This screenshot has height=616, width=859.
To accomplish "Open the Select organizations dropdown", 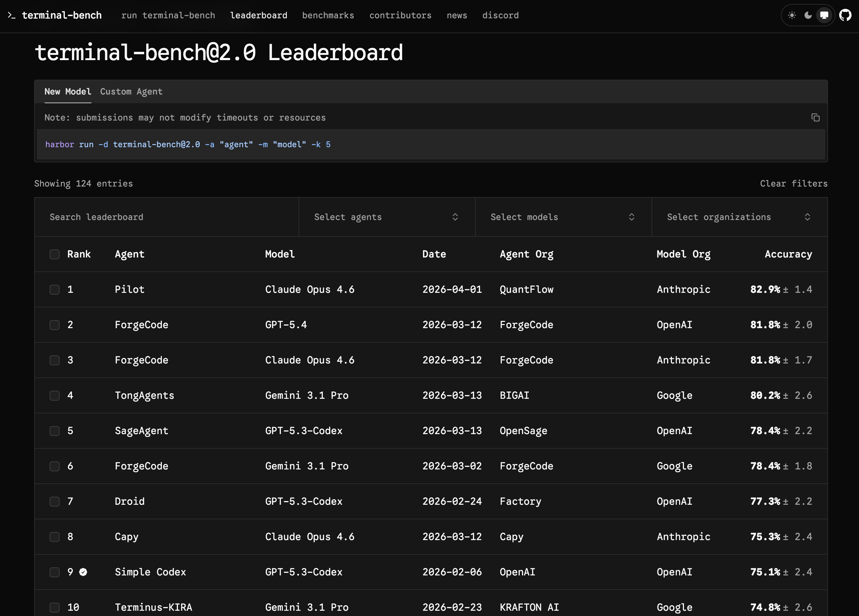I will click(x=739, y=217).
